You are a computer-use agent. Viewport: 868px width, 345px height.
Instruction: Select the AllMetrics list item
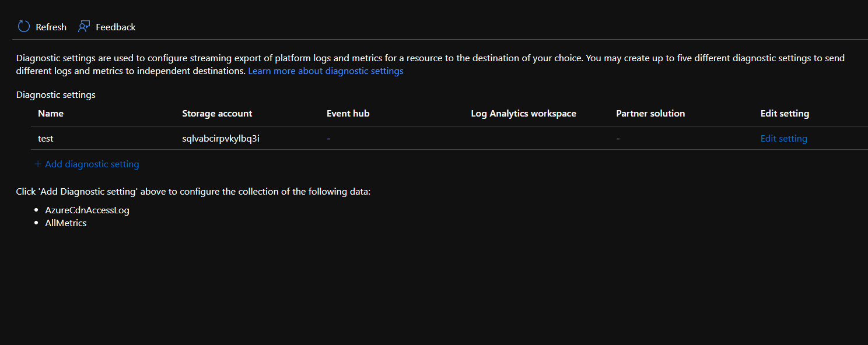(x=66, y=223)
